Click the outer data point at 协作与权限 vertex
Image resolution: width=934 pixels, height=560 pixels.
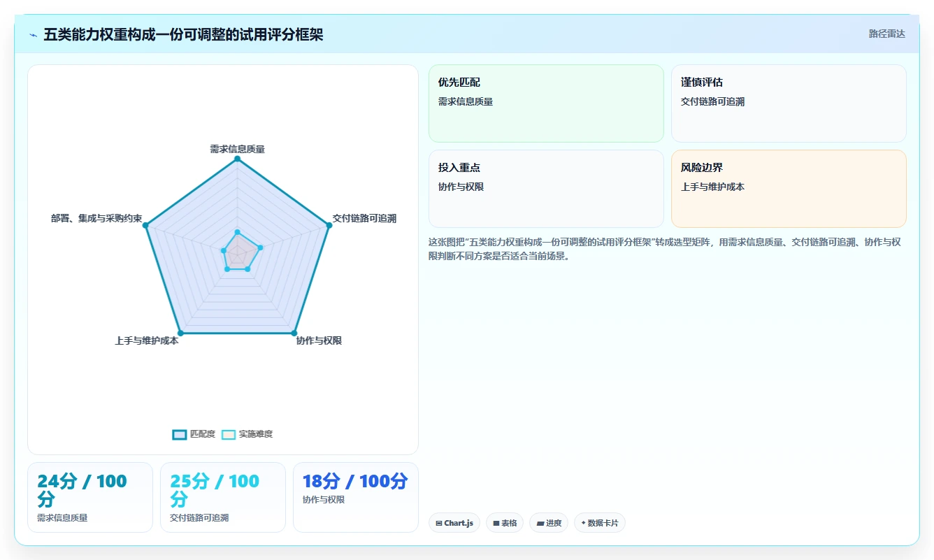point(294,333)
